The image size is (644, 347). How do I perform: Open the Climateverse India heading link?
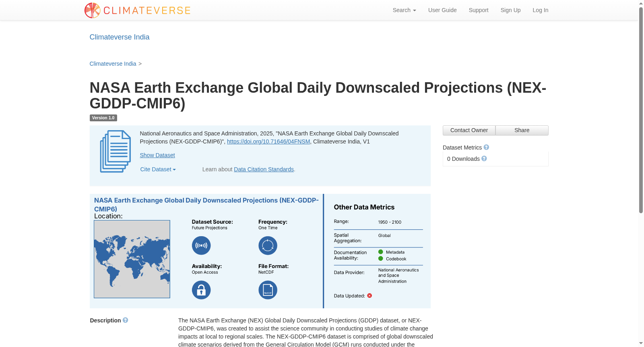[120, 37]
